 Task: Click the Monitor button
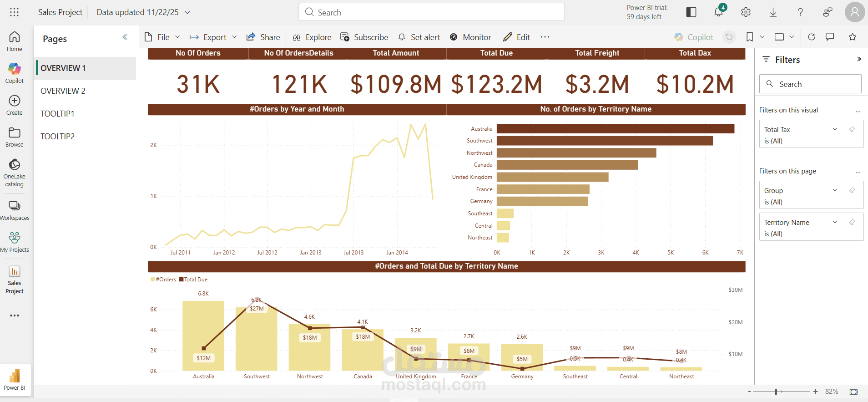(x=470, y=37)
